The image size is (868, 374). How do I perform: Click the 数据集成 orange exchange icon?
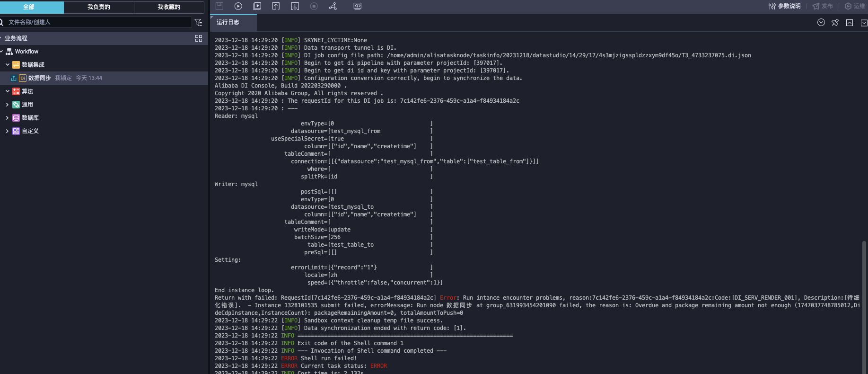[x=16, y=65]
